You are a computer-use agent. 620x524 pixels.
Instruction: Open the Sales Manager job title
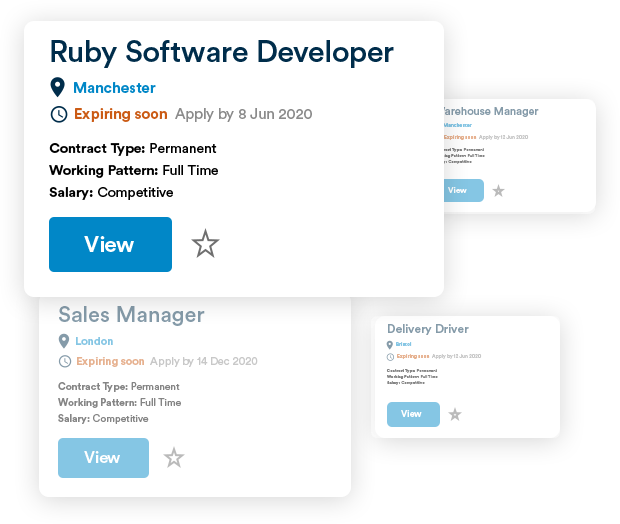click(131, 315)
